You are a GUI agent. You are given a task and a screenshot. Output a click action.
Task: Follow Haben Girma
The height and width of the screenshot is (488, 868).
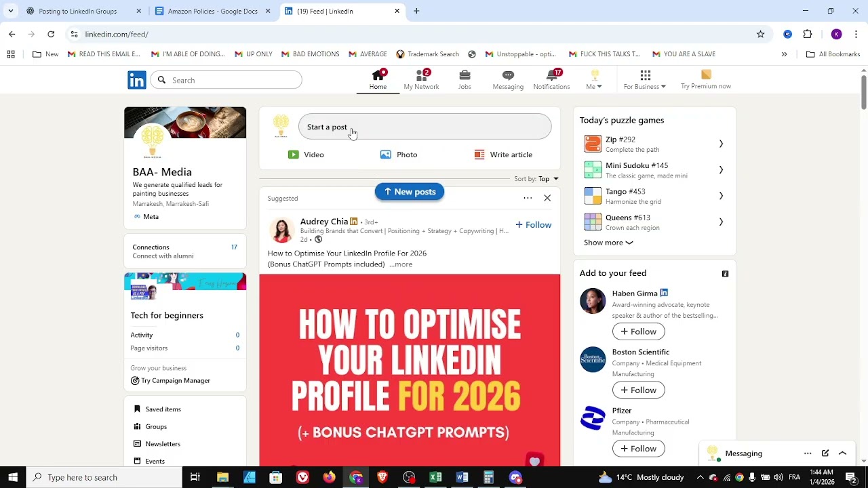pos(639,331)
